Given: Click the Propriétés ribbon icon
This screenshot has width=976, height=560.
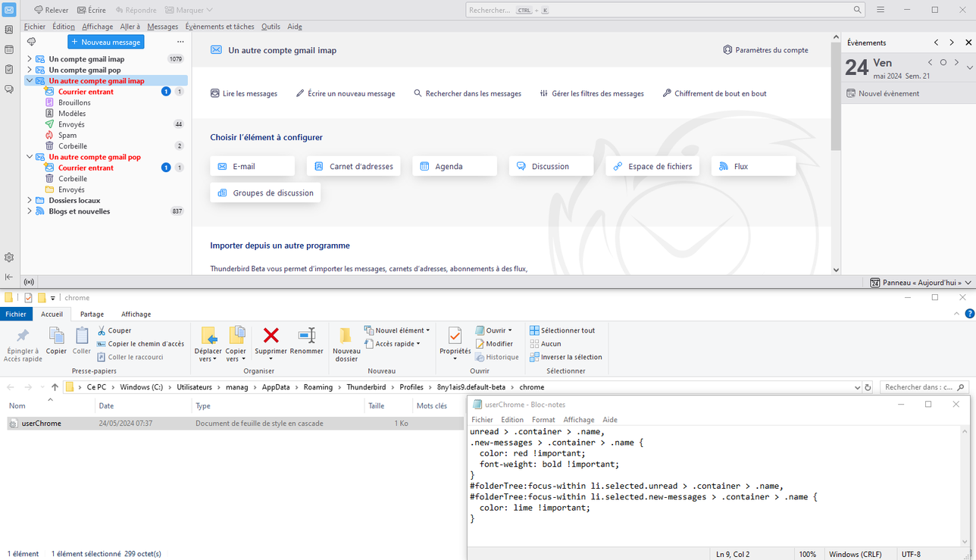Looking at the screenshot, I should point(455,336).
